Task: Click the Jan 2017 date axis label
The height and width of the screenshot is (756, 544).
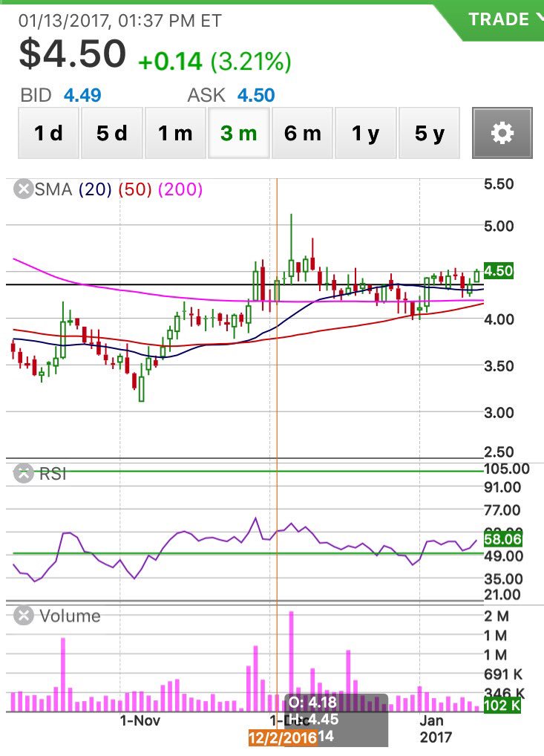Action: [x=436, y=729]
